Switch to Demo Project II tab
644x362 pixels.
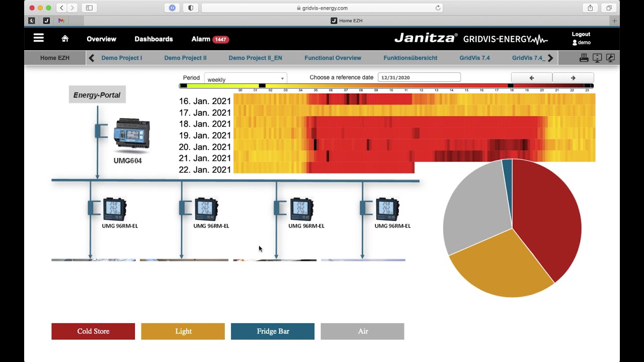185,58
